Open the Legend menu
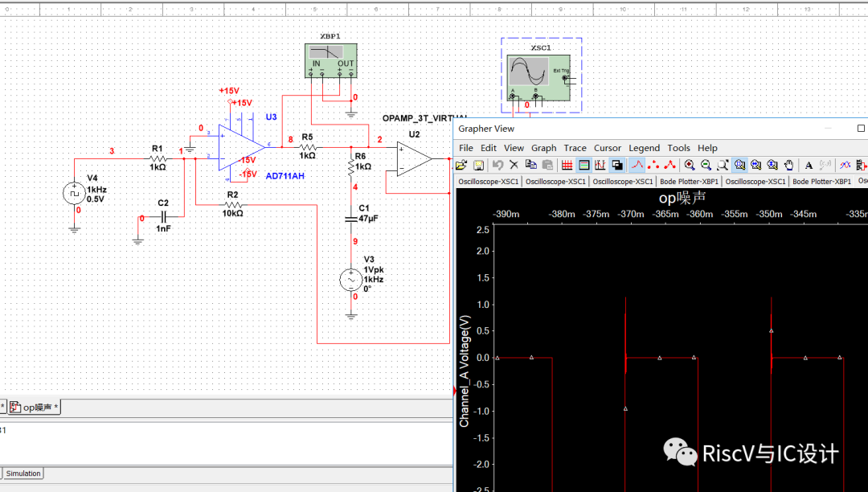 tap(644, 148)
